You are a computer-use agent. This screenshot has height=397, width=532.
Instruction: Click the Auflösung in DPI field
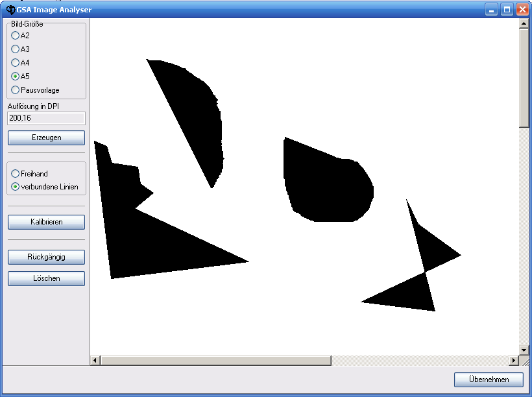click(46, 118)
